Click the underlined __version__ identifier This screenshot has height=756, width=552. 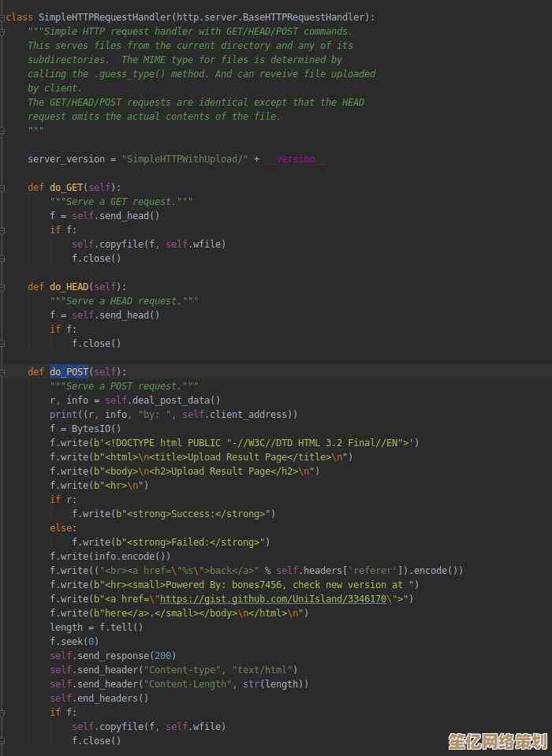[295, 159]
